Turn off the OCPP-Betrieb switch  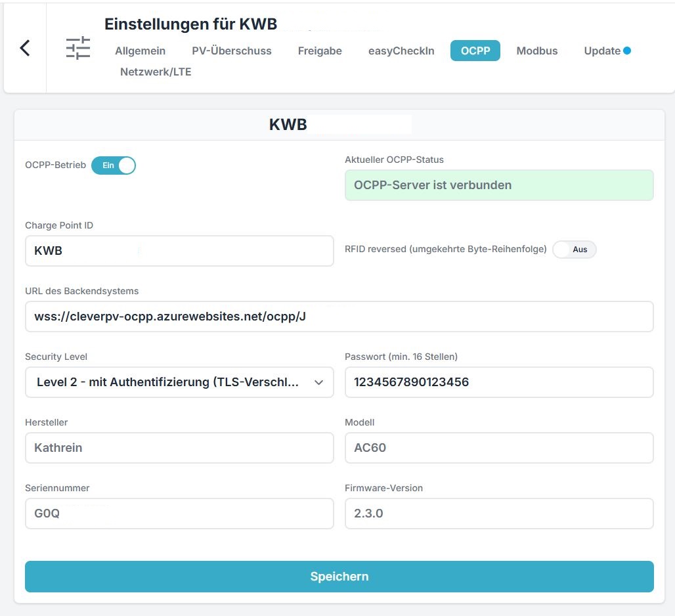tap(114, 165)
